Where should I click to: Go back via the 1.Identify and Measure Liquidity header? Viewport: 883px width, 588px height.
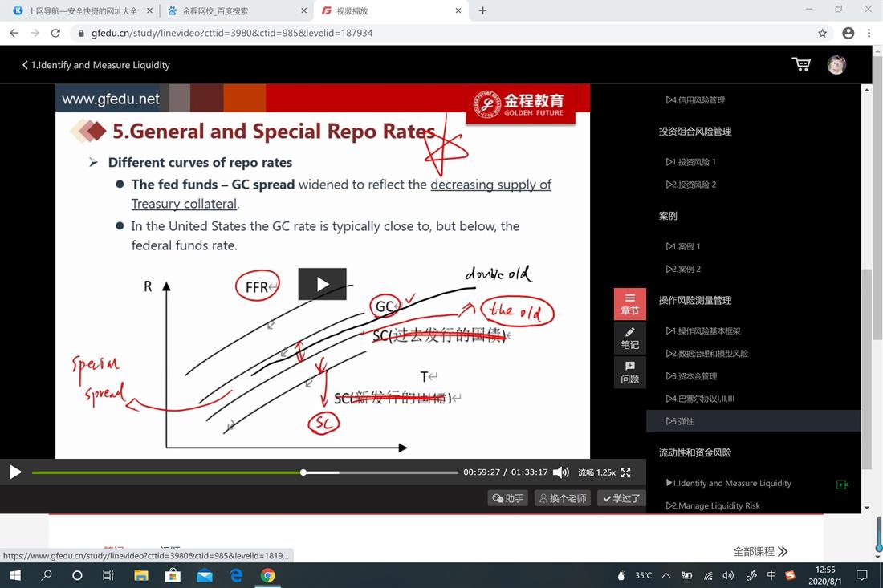pos(96,65)
